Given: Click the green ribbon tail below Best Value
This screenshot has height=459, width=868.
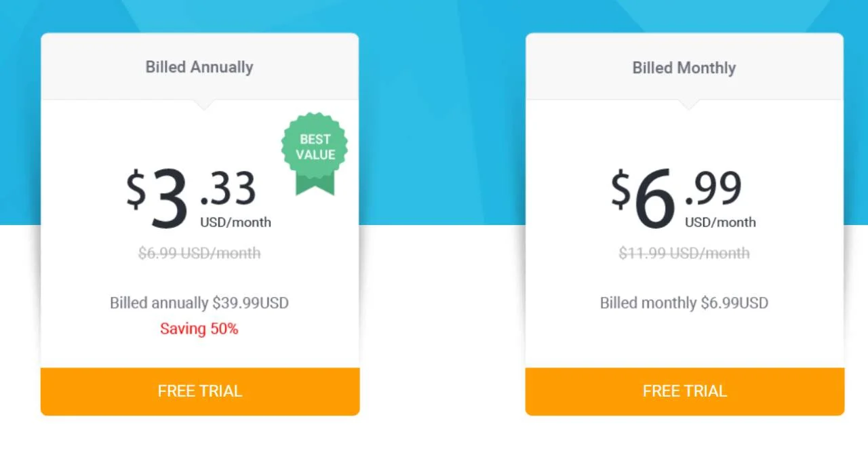Looking at the screenshot, I should click(x=315, y=183).
